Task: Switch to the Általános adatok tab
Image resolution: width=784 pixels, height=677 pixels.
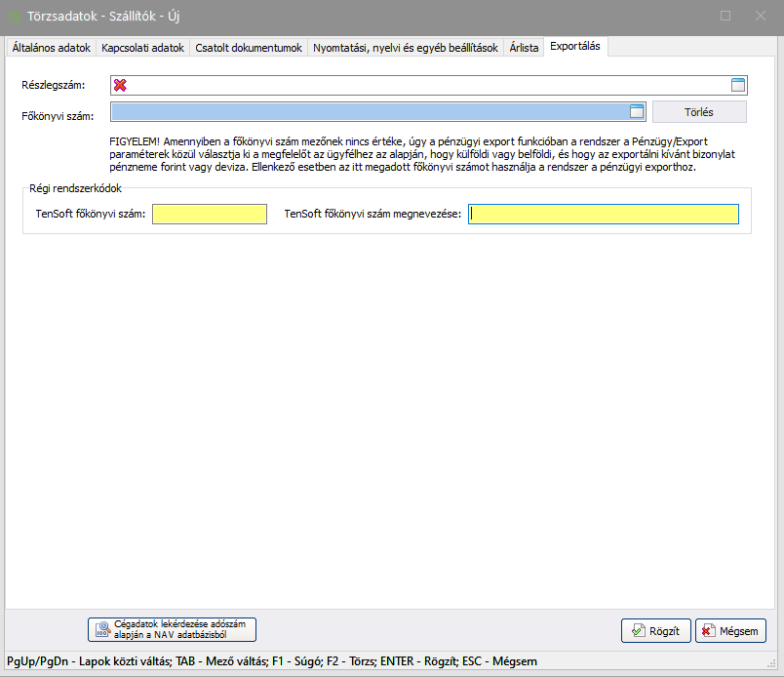Action: (52, 48)
